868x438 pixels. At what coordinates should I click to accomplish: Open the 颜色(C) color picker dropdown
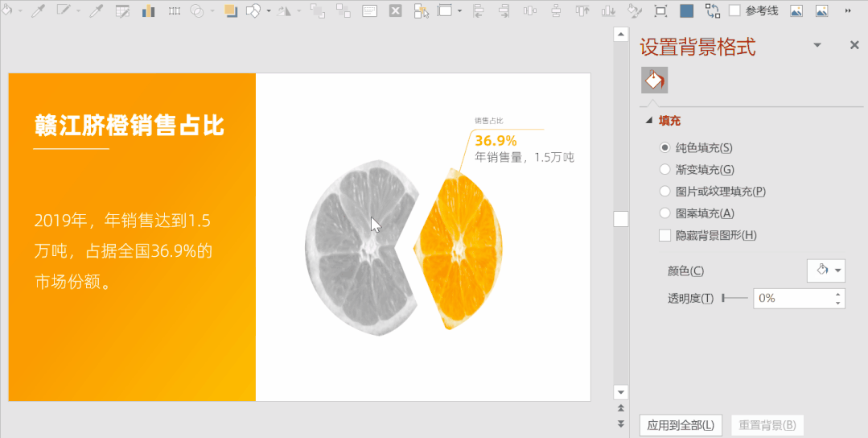click(826, 271)
